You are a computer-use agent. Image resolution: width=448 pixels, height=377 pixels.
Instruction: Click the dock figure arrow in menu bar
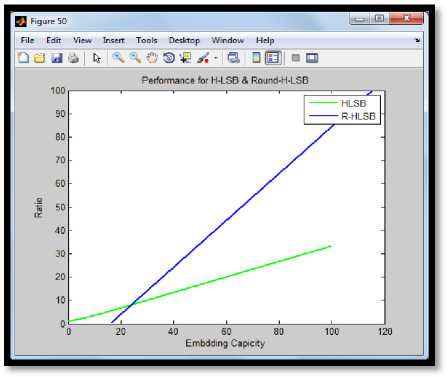coord(417,40)
